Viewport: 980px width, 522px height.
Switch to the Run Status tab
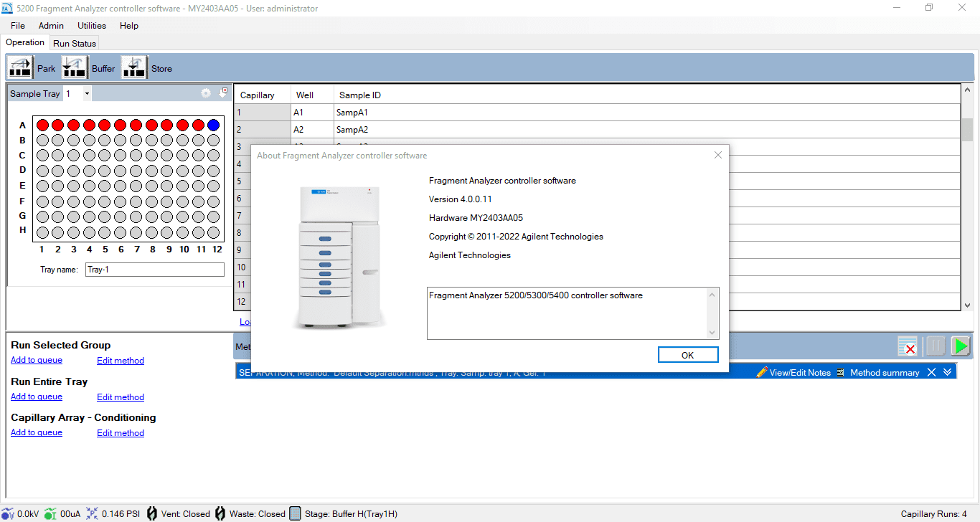tap(74, 43)
